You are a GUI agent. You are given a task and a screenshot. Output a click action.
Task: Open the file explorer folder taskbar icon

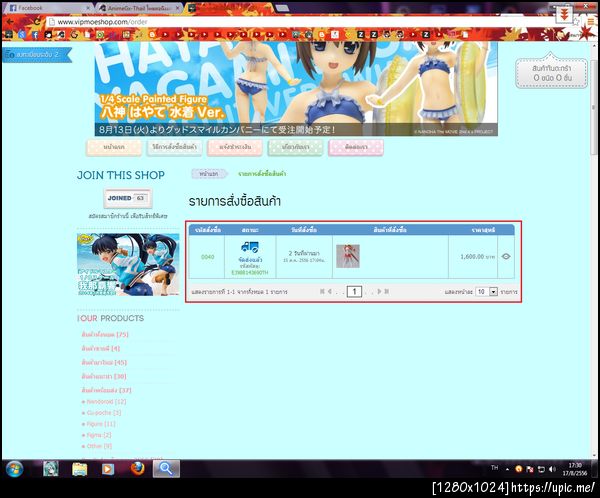(80, 469)
